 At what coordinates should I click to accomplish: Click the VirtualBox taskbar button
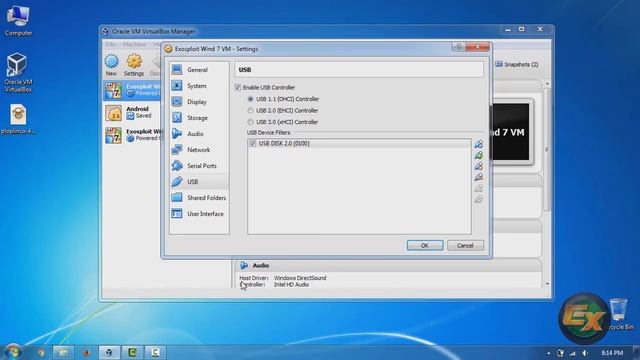coord(109,353)
